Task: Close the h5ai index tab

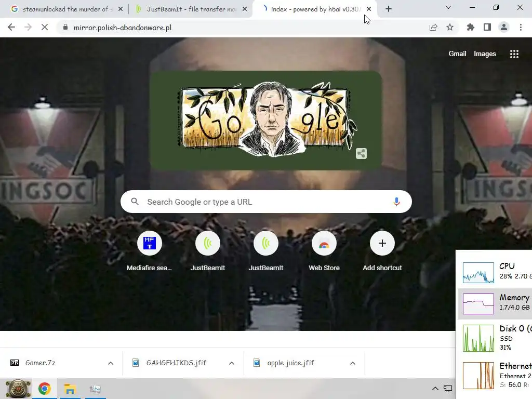Action: click(x=369, y=9)
